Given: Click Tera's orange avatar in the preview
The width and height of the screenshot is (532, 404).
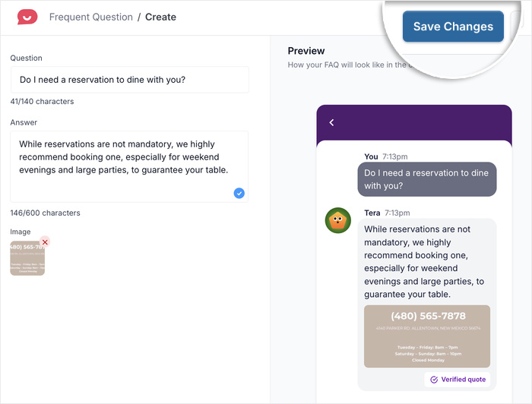Looking at the screenshot, I should (x=337, y=220).
